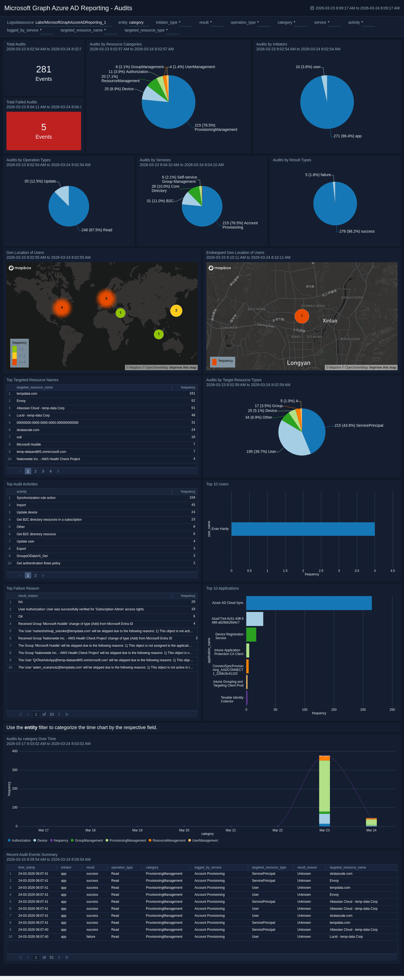Click the yellow cluster marker labeled 2 on the world map
404x980 pixels.
[x=176, y=310]
